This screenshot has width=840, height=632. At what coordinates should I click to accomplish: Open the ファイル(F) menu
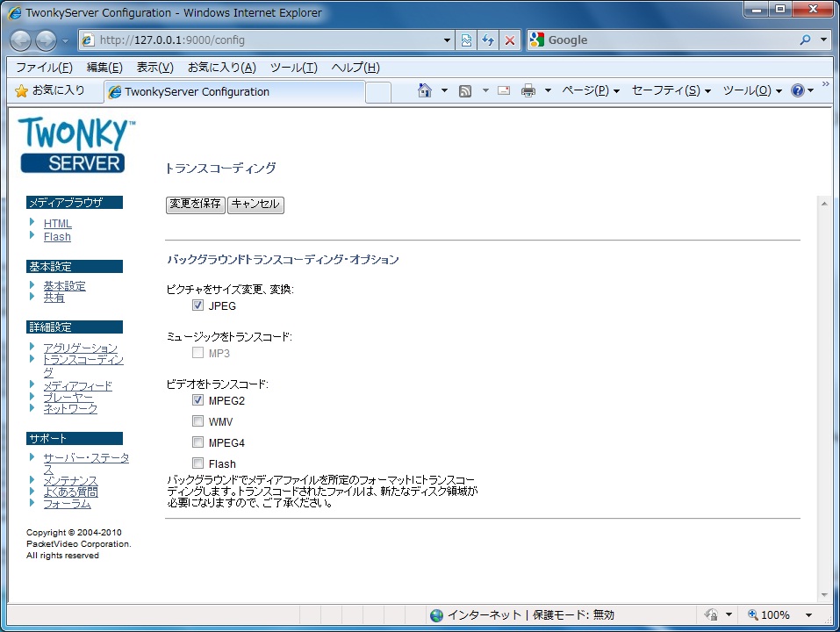tap(44, 68)
